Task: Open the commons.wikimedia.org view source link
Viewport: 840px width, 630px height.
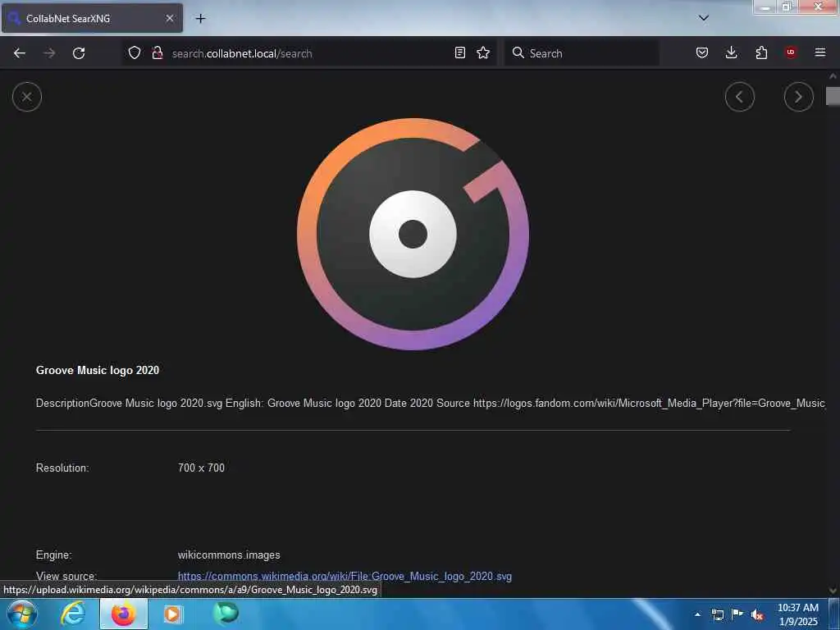Action: click(x=345, y=577)
